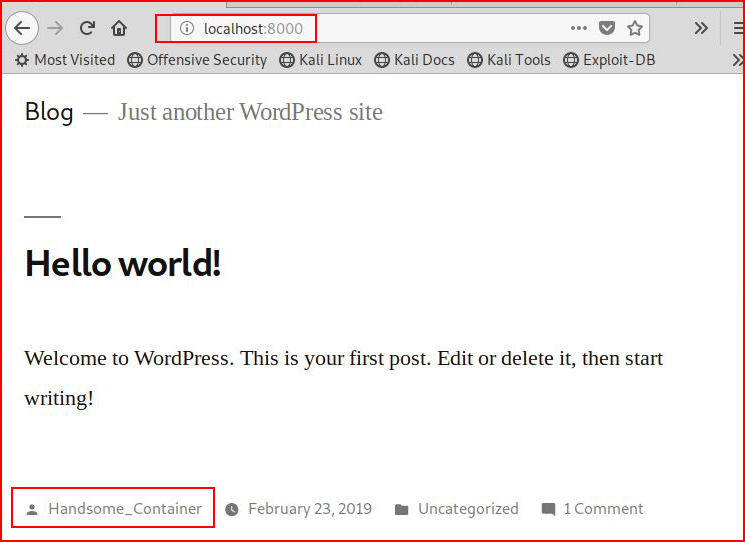
Task: Bookmark this page with the star
Action: pos(635,29)
